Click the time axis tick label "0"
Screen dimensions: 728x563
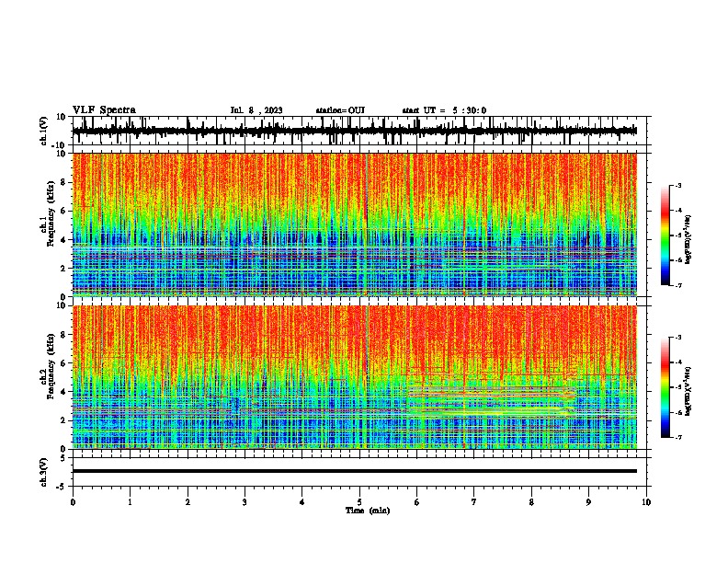[73, 502]
